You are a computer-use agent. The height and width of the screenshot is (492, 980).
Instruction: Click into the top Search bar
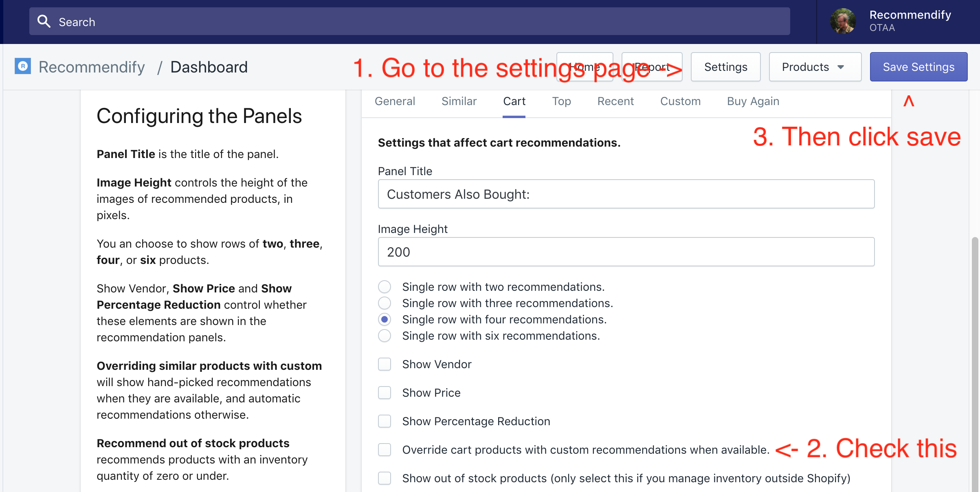click(407, 22)
